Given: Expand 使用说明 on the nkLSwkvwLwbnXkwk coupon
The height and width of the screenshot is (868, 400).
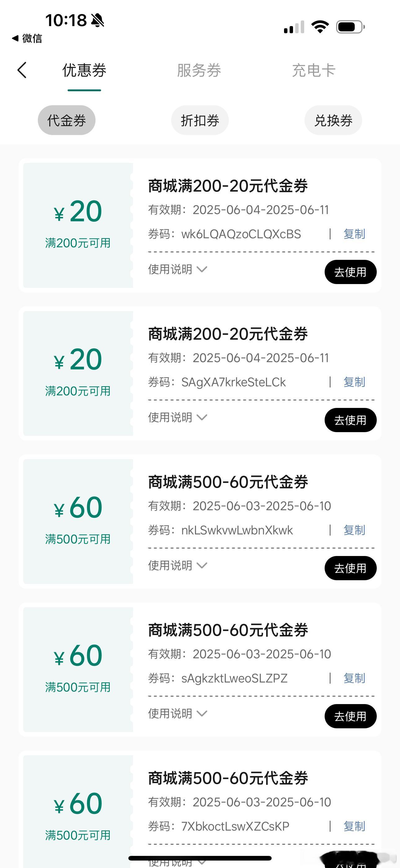Looking at the screenshot, I should (x=177, y=565).
